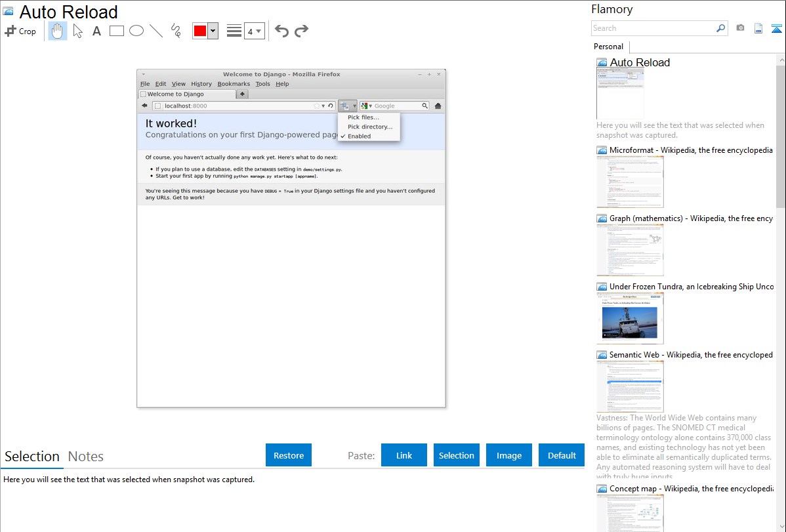Pick the rectangle drawing tool
The image size is (786, 532).
point(117,31)
